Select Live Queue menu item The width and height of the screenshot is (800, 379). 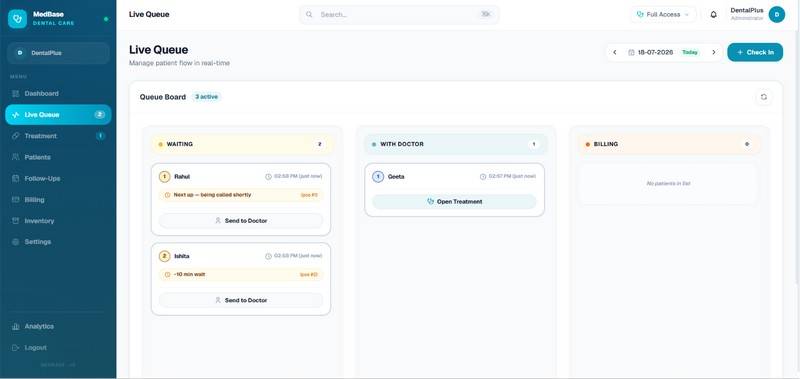[x=58, y=115]
